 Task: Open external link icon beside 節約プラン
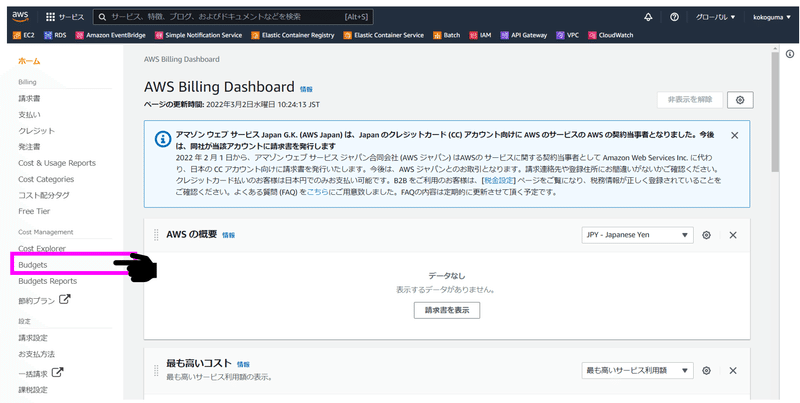click(64, 300)
